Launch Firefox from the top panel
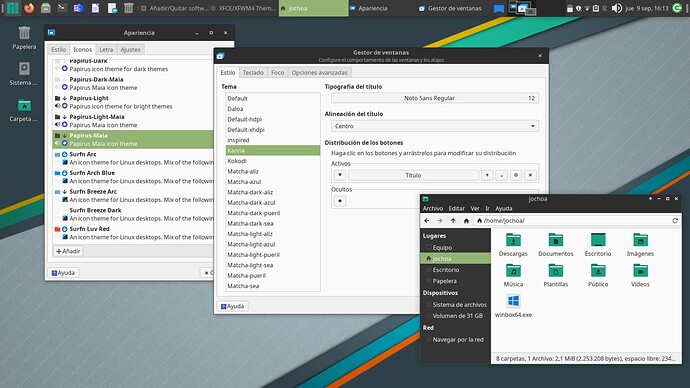Image resolution: width=690 pixels, height=388 pixels. (x=29, y=8)
